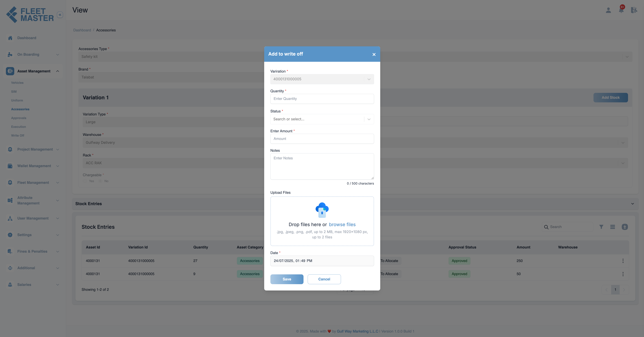
Task: Click the User Management icon
Action: [10, 218]
